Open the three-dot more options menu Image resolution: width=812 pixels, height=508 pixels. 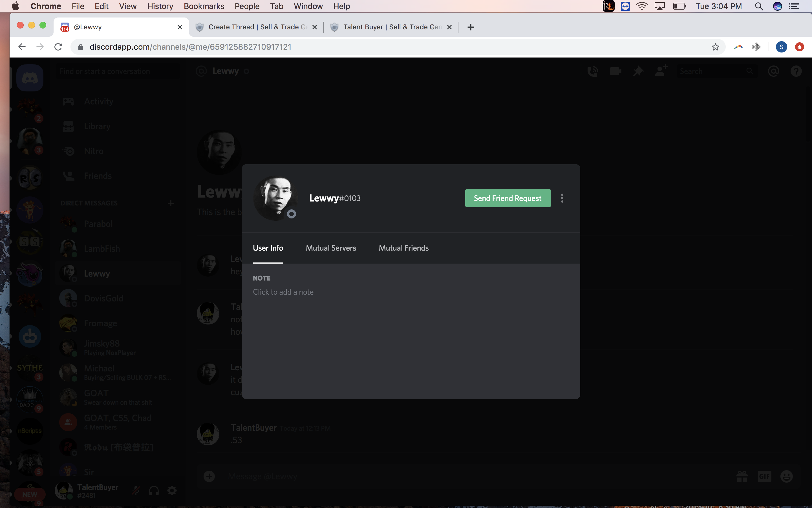coord(562,198)
